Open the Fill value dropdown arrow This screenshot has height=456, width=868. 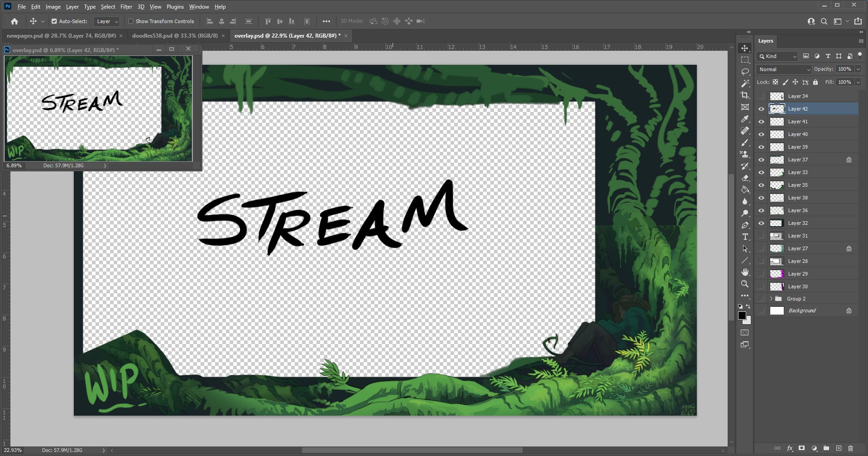pos(858,82)
